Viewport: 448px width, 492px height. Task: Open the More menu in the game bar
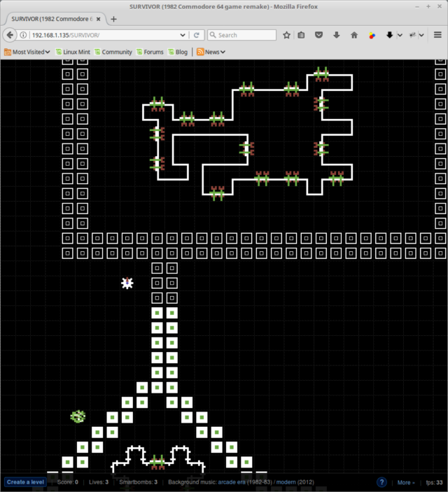[x=405, y=482]
